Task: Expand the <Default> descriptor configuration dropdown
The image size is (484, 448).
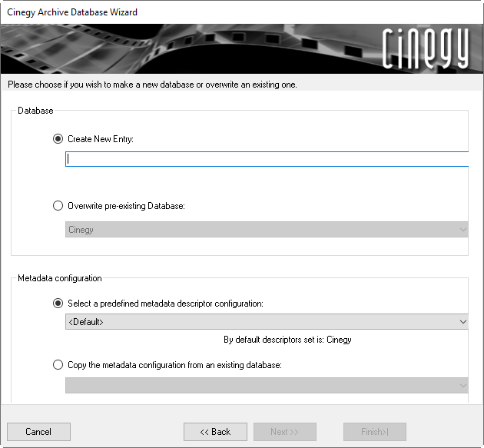Action: tap(267, 322)
